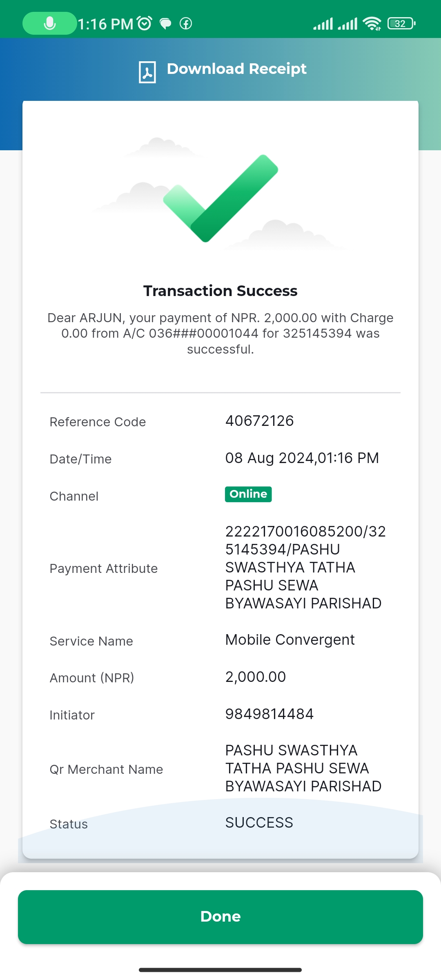Tap the initiator number 9849814484
Screen dimensions: 441x980
click(x=269, y=714)
